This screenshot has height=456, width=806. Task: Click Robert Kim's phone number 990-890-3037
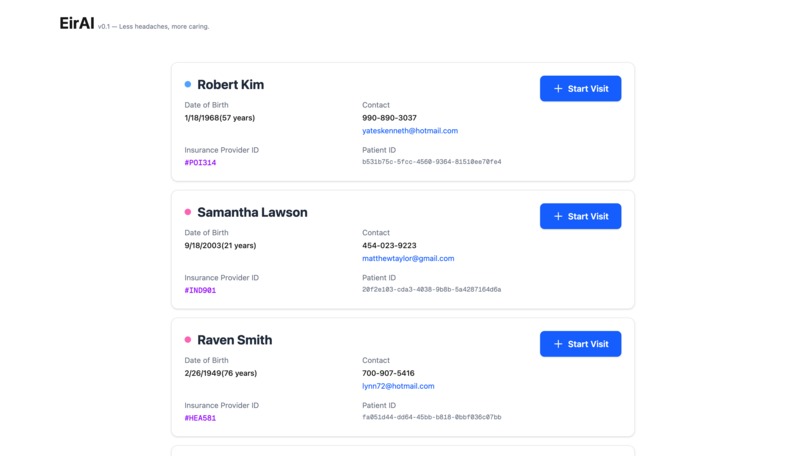coord(389,118)
